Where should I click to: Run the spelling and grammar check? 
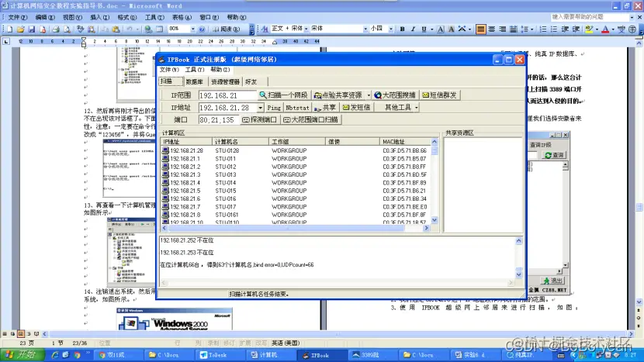click(x=80, y=29)
